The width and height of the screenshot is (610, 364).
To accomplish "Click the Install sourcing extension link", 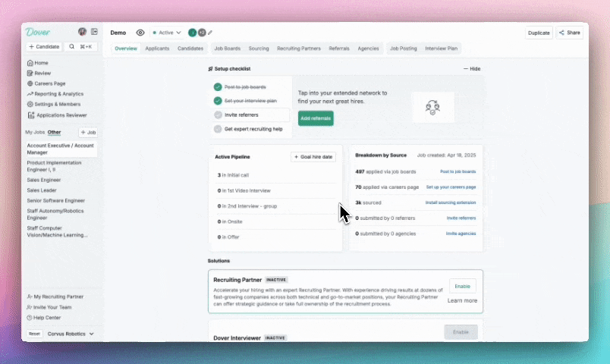I will coord(451,203).
